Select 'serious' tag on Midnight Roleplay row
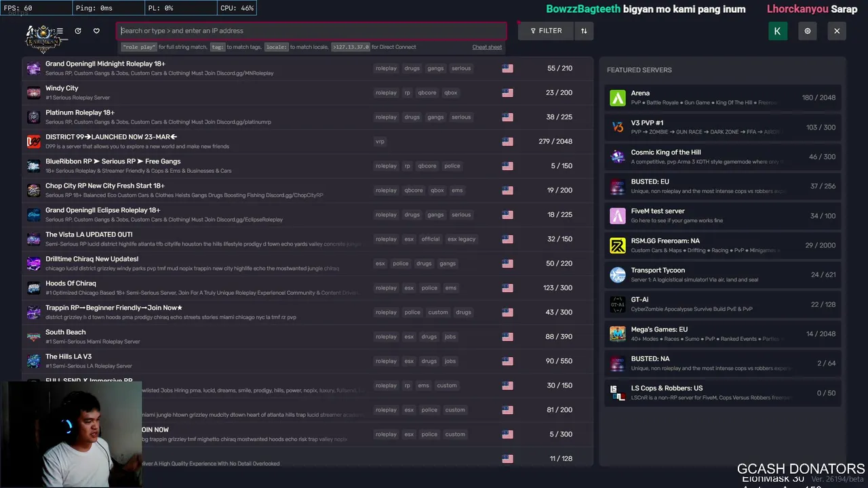868x488 pixels. click(461, 68)
